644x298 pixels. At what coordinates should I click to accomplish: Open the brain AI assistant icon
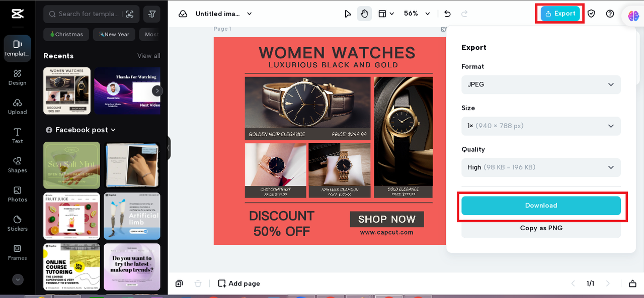pos(633,16)
